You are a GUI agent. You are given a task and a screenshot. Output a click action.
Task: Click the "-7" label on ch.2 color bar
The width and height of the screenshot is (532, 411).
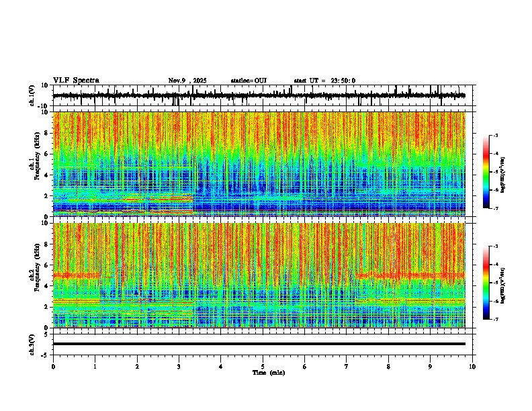[496, 319]
